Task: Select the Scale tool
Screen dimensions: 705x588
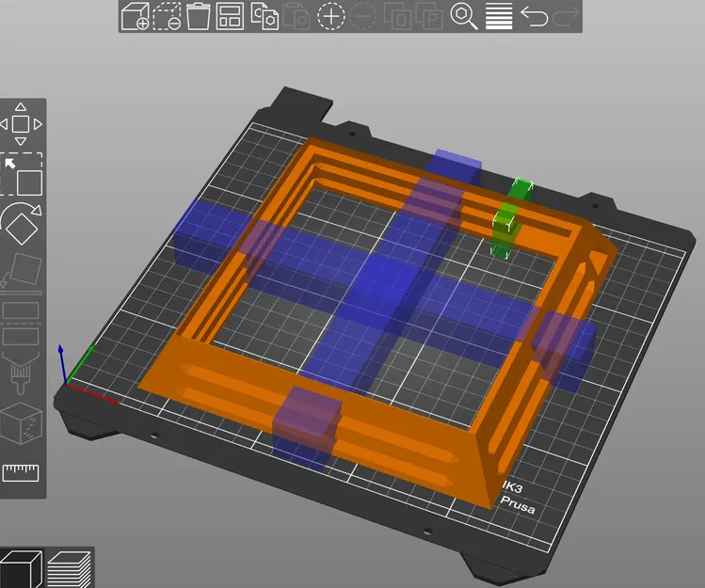Action: pyautogui.click(x=22, y=174)
